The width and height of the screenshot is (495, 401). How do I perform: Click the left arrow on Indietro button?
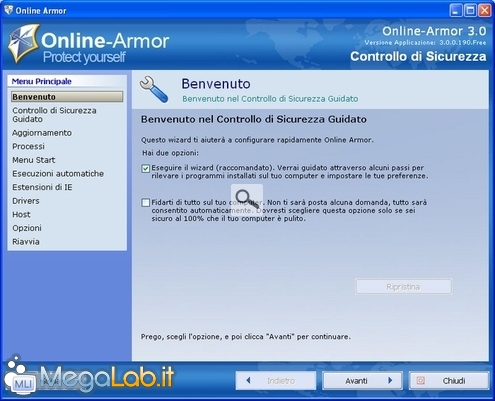tap(248, 380)
